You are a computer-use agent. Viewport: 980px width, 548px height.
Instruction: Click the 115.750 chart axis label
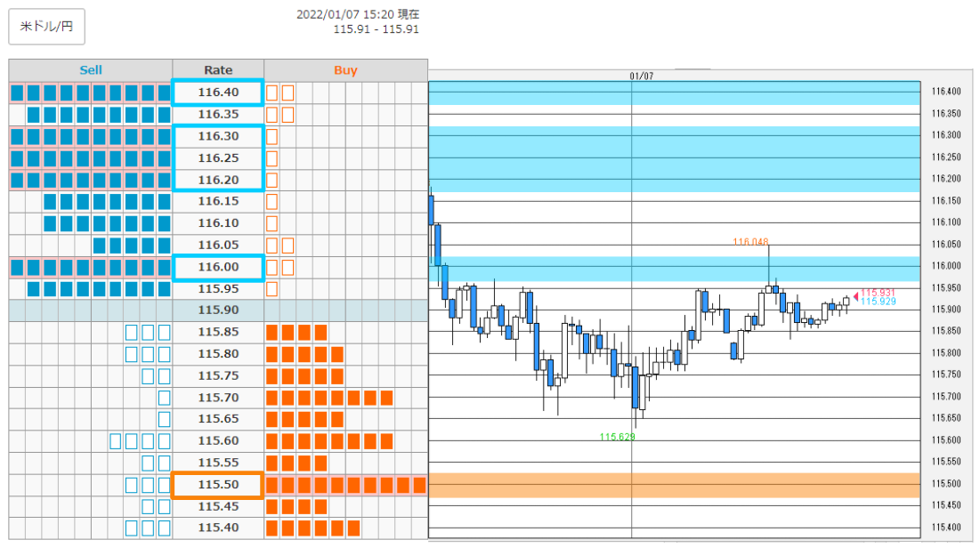tap(946, 375)
